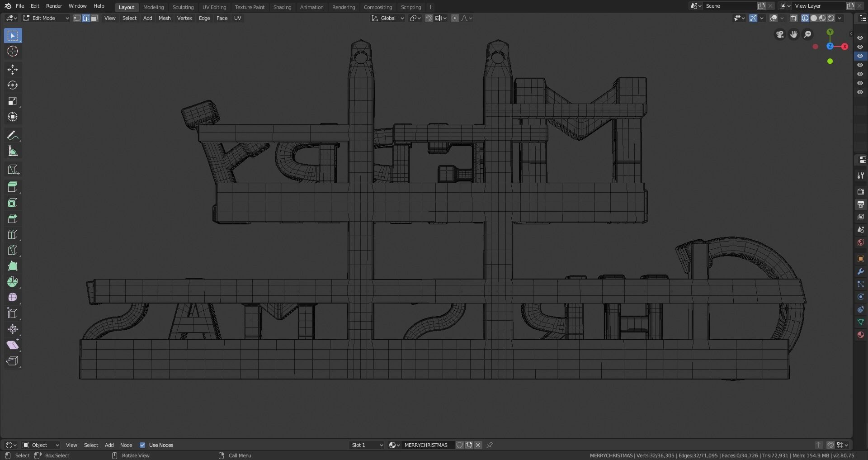Viewport: 868px width, 460px height.
Task: Open the proportional editing falloff dropdown
Action: pos(467,18)
